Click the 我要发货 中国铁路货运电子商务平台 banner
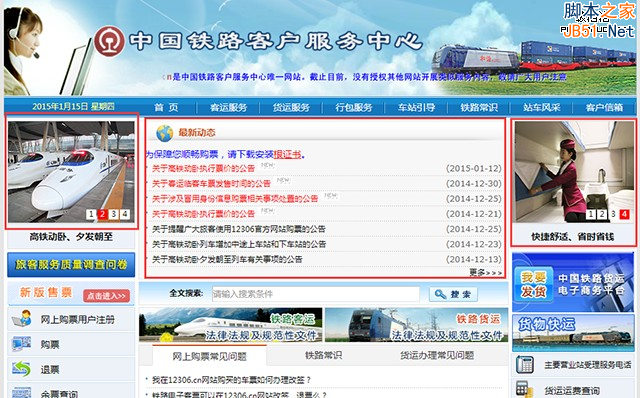Viewport: 640px width, 398px height. pos(573,282)
